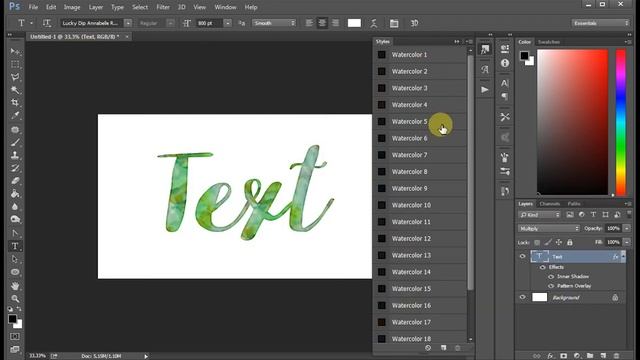Screen dimensions: 640x360
Task: Open the Opacity slider dropdown
Action: point(627,229)
